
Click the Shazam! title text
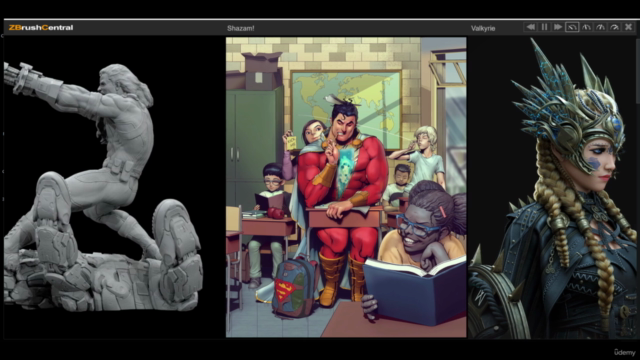(240, 28)
